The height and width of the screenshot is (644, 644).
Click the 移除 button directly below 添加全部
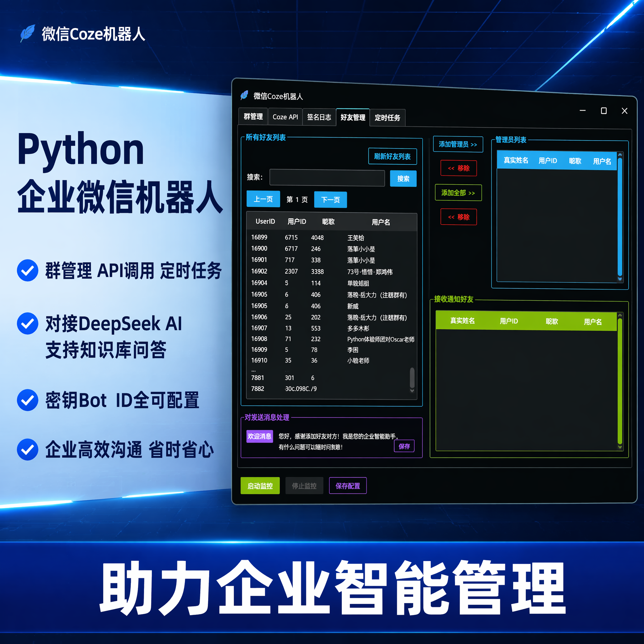point(459,217)
